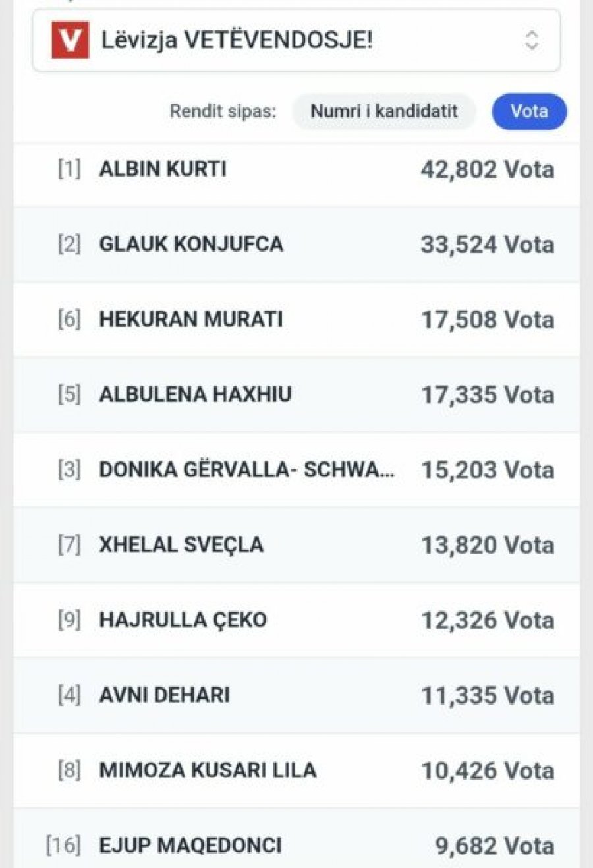Viewport: 593px width, 868px height.
Task: Click the red Vetëvendosje party logo icon
Action: click(x=70, y=41)
